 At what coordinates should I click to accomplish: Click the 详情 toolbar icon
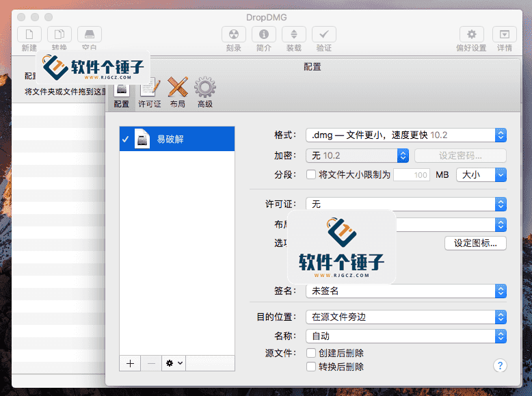click(x=505, y=34)
